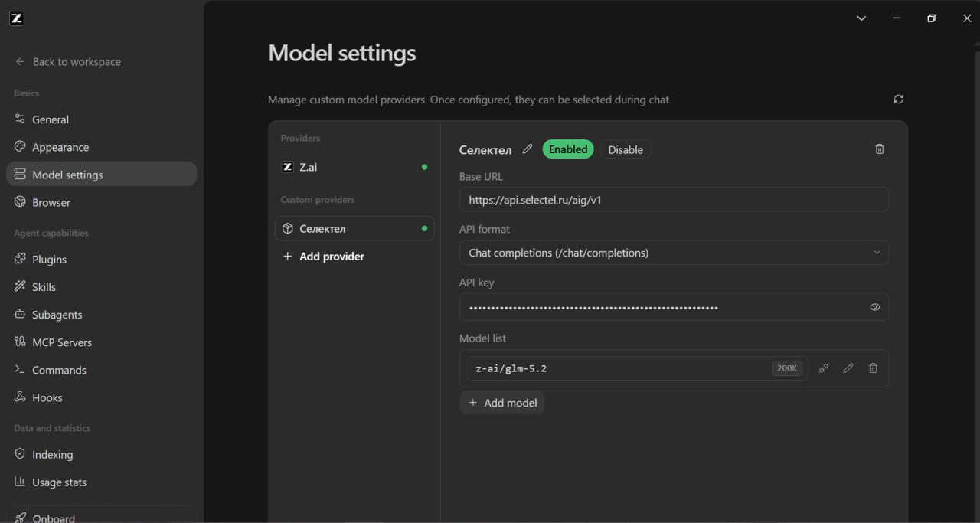The height and width of the screenshot is (523, 980).
Task: Click the Commands terminal icon
Action: (x=20, y=370)
